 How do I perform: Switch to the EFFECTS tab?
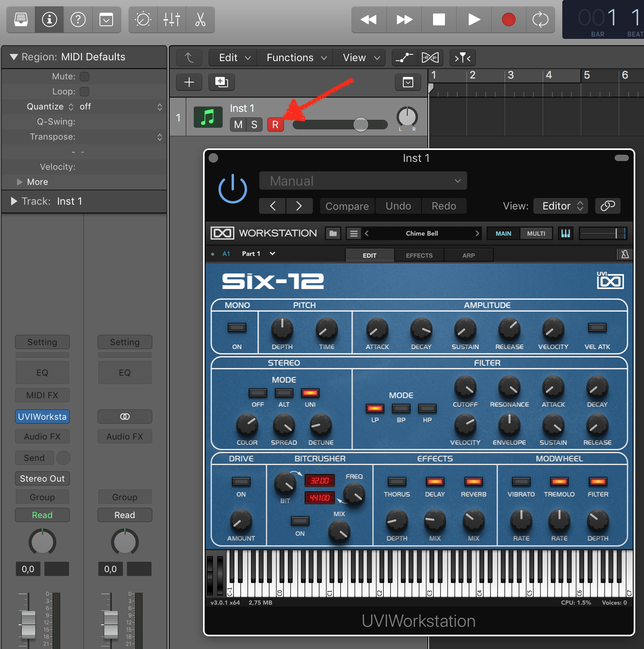419,255
